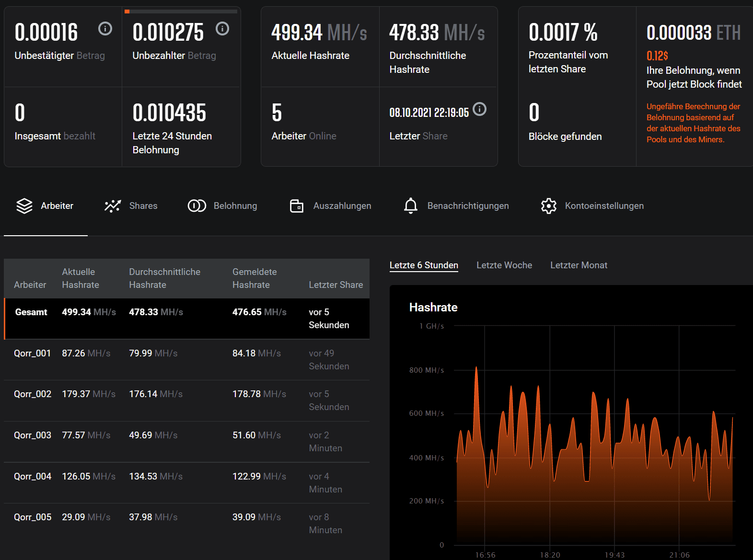The image size is (753, 560).
Task: Click info icon beside Letzter Share timestamp
Action: 479,109
